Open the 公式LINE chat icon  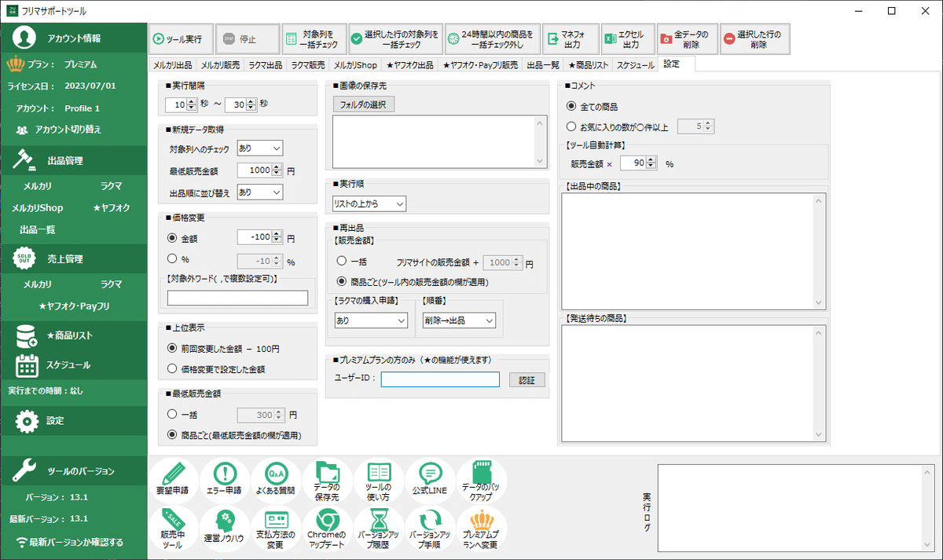[x=430, y=479]
